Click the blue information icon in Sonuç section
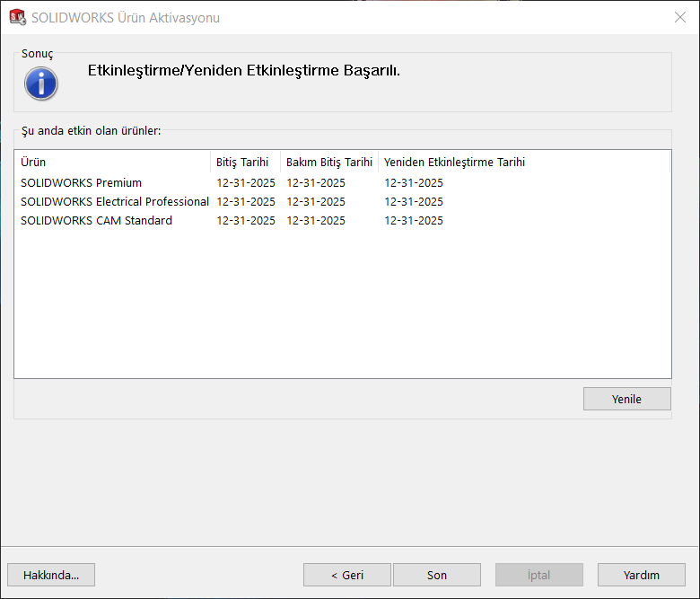 pos(41,84)
